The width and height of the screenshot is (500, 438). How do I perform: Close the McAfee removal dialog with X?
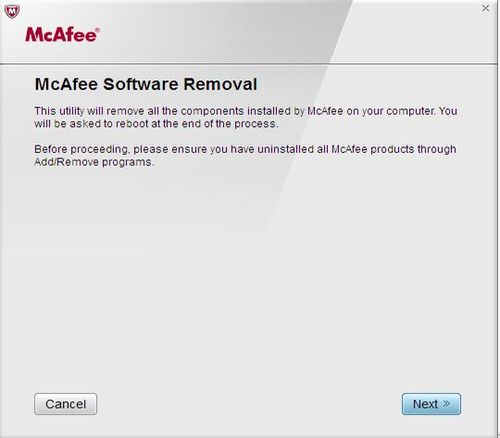click(x=485, y=8)
